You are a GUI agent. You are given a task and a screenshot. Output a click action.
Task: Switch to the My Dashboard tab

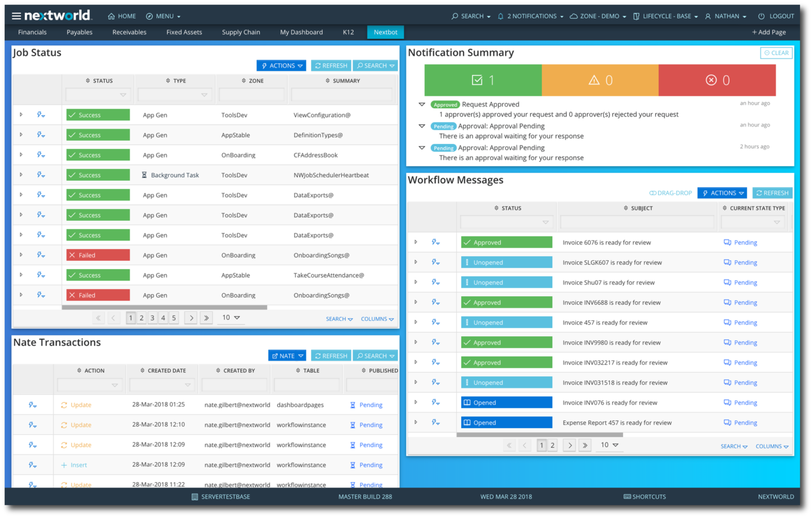tap(301, 32)
